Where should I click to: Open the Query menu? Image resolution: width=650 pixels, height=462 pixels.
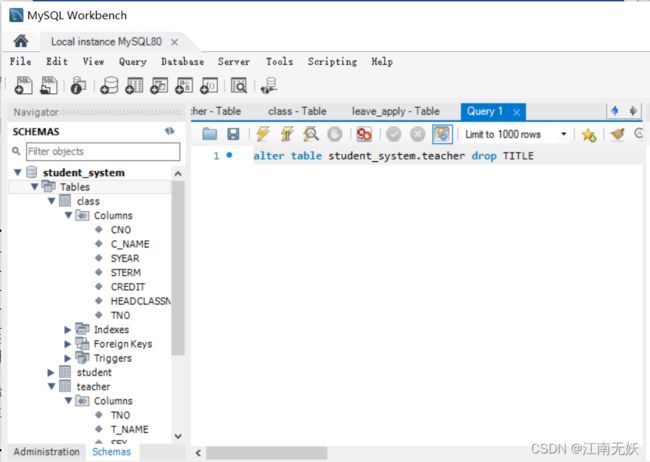(133, 61)
